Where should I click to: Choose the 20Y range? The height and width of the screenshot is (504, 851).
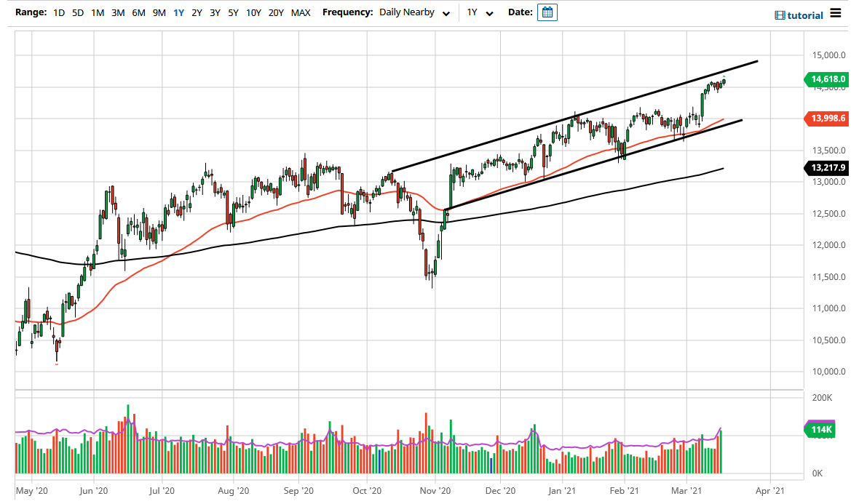(x=276, y=12)
